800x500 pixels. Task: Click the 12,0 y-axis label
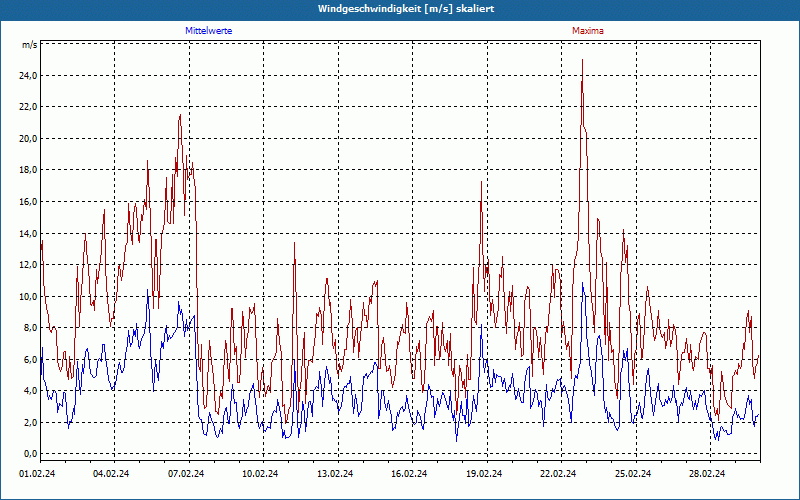point(29,264)
